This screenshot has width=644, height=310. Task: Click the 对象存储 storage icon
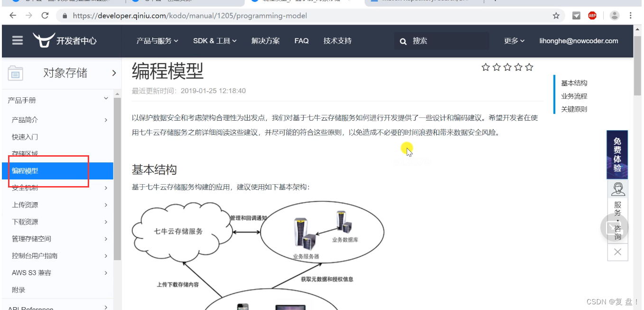click(16, 73)
